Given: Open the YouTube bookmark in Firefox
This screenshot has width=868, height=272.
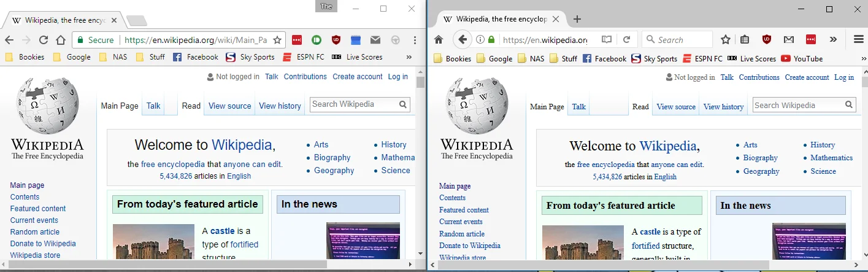Looking at the screenshot, I should point(802,59).
